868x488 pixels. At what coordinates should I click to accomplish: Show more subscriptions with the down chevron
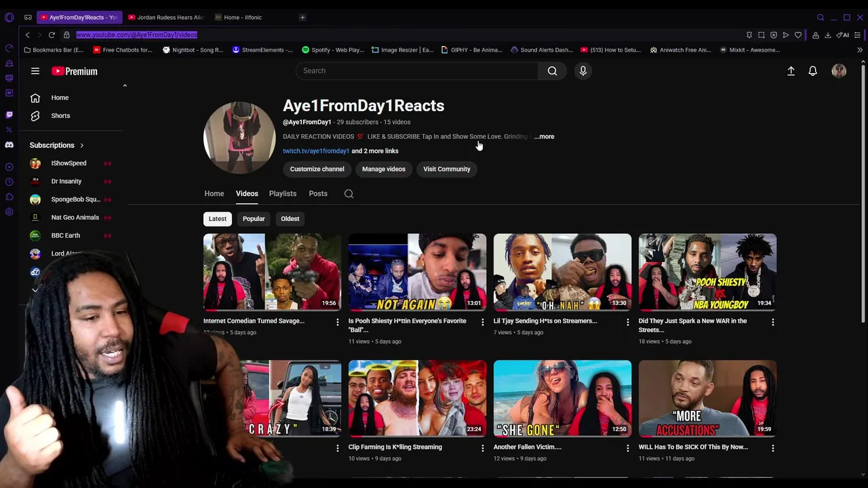[x=35, y=289]
